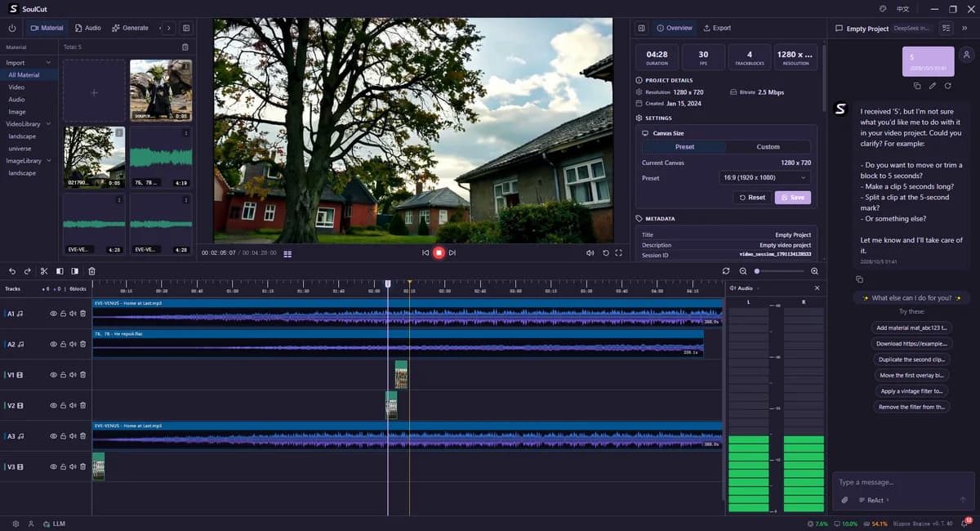Image resolution: width=980 pixels, height=531 pixels.
Task: Click the right arrow for more top tabs
Action: click(x=169, y=28)
